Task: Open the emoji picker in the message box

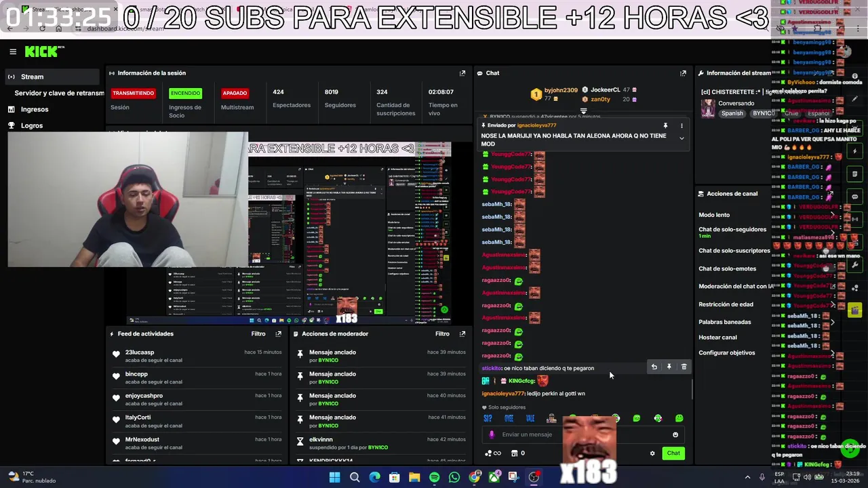Action: 675,434
